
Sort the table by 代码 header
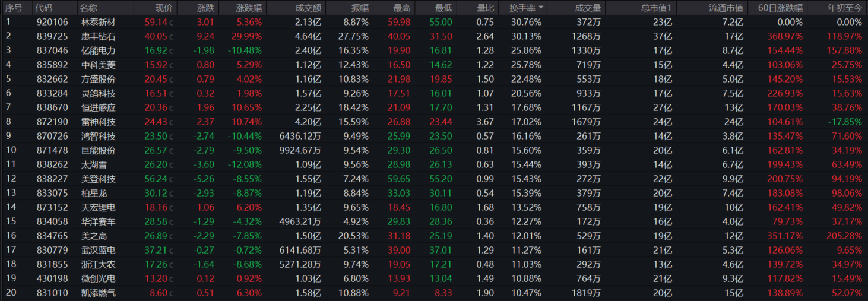tap(45, 8)
